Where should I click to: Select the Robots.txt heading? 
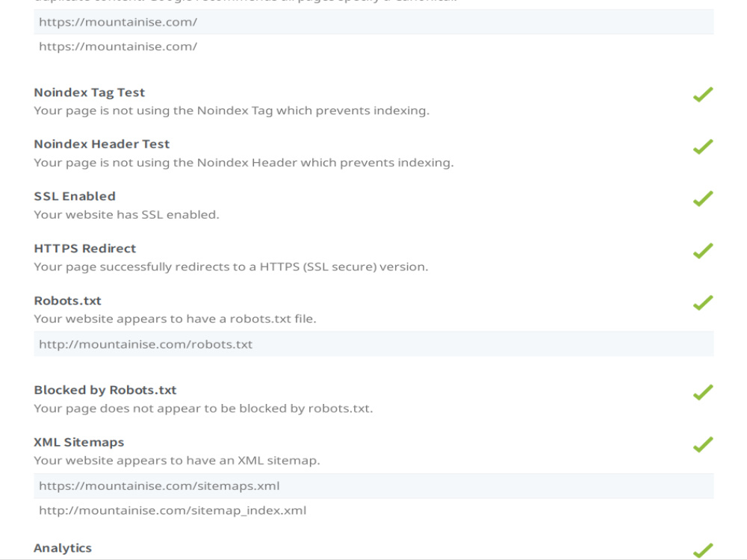(68, 300)
